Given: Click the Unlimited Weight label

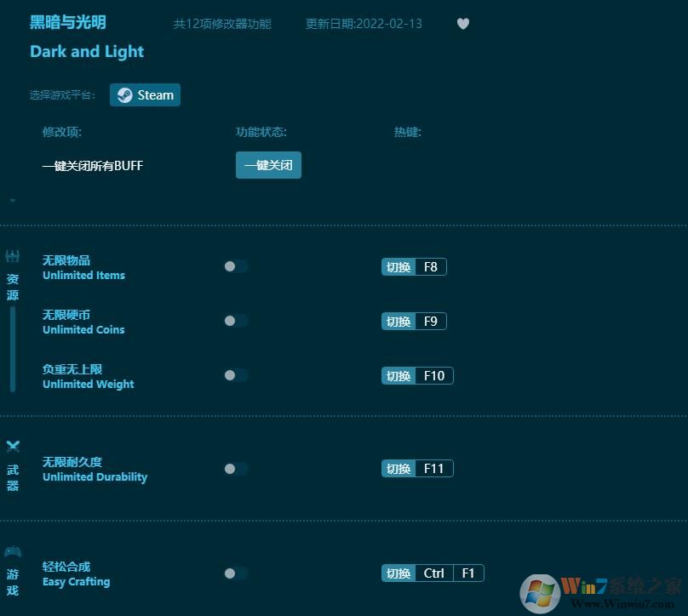Looking at the screenshot, I should click(89, 384).
